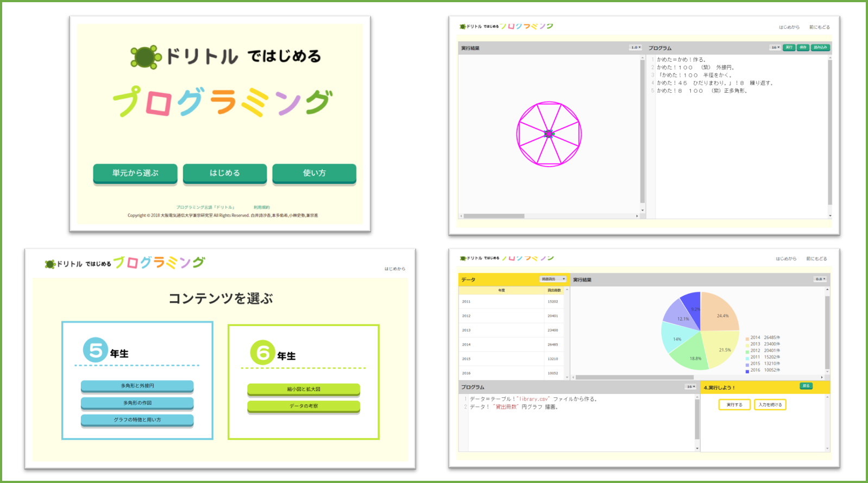Click the horizontal scrollbar under the pie chart

tap(634, 377)
